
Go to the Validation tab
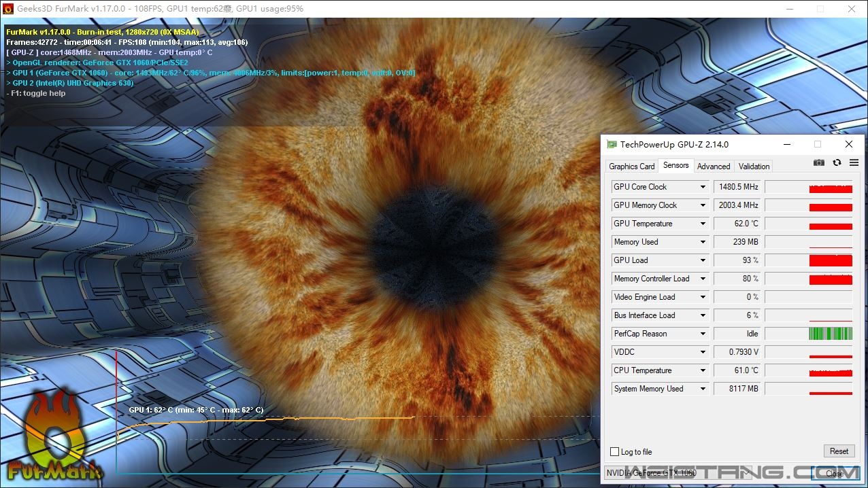(754, 166)
